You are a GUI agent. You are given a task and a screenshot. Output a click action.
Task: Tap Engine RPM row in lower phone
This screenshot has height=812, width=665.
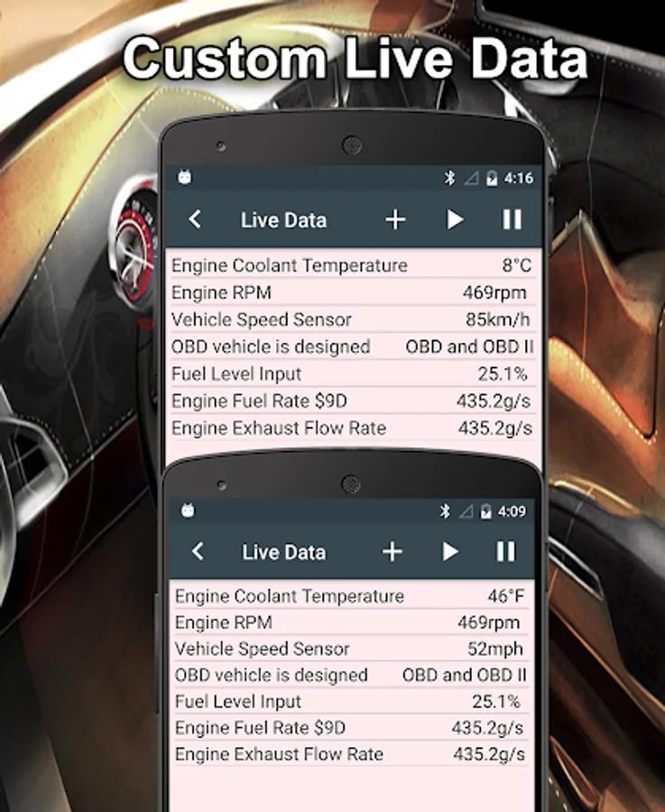click(352, 623)
